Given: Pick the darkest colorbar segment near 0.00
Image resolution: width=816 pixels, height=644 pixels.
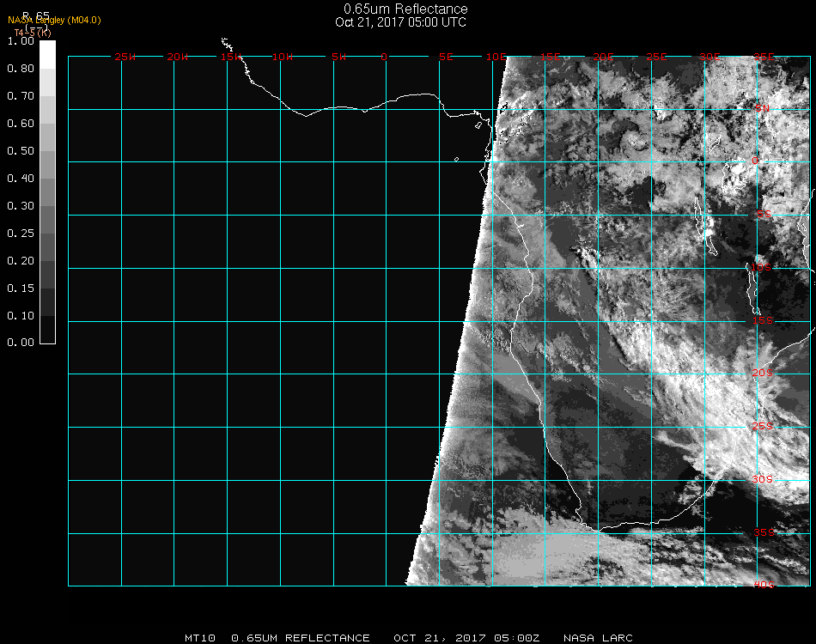Looking at the screenshot, I should [x=47, y=330].
